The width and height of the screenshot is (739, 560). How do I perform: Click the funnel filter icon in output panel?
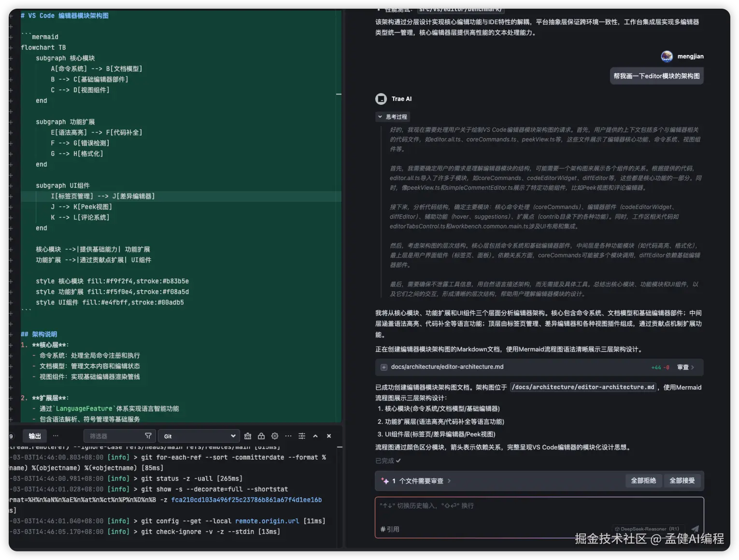coord(148,436)
